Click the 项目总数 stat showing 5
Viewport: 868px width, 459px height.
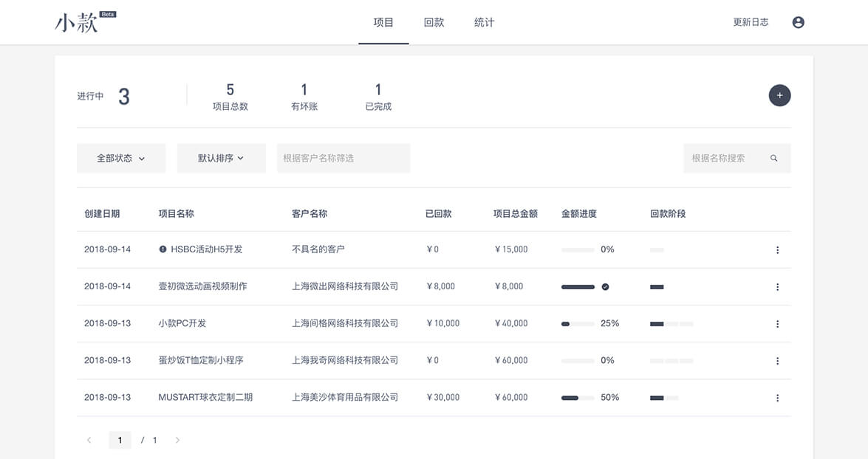230,97
